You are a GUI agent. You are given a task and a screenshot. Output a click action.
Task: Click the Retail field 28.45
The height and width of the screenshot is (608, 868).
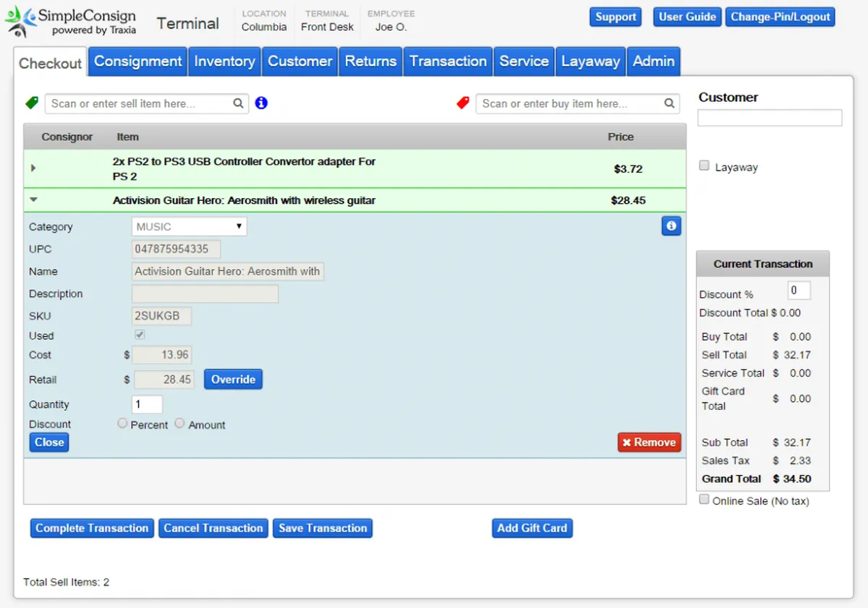coord(164,379)
